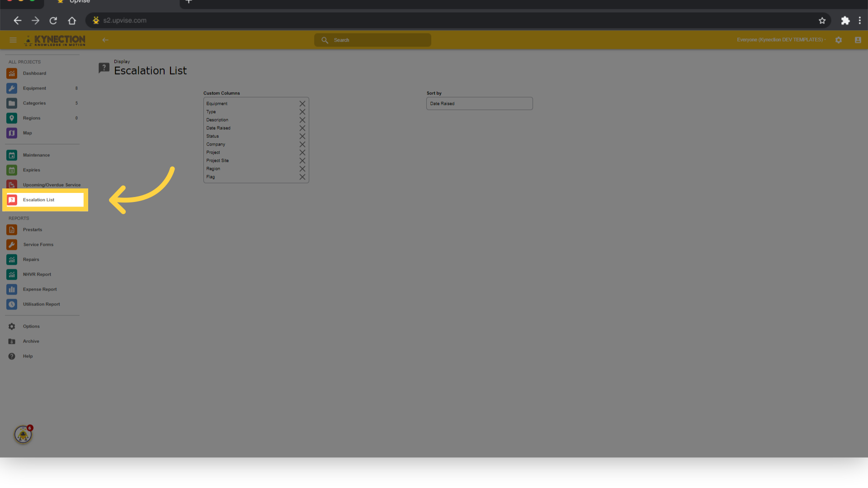Click the Equipment wrench icon

[x=12, y=88]
